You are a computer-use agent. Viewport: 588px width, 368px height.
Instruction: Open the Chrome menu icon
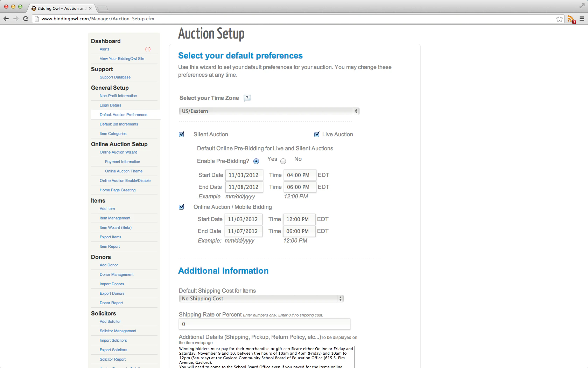582,19
